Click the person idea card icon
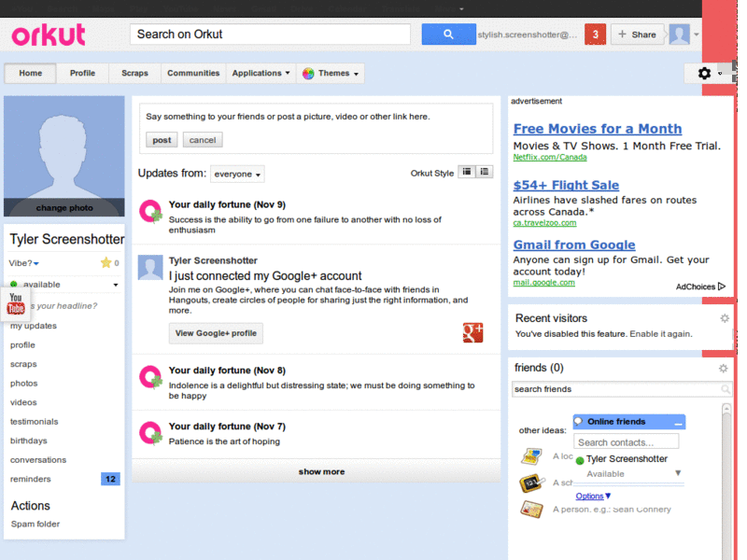Image resolution: width=747 pixels, height=560 pixels. 531,510
